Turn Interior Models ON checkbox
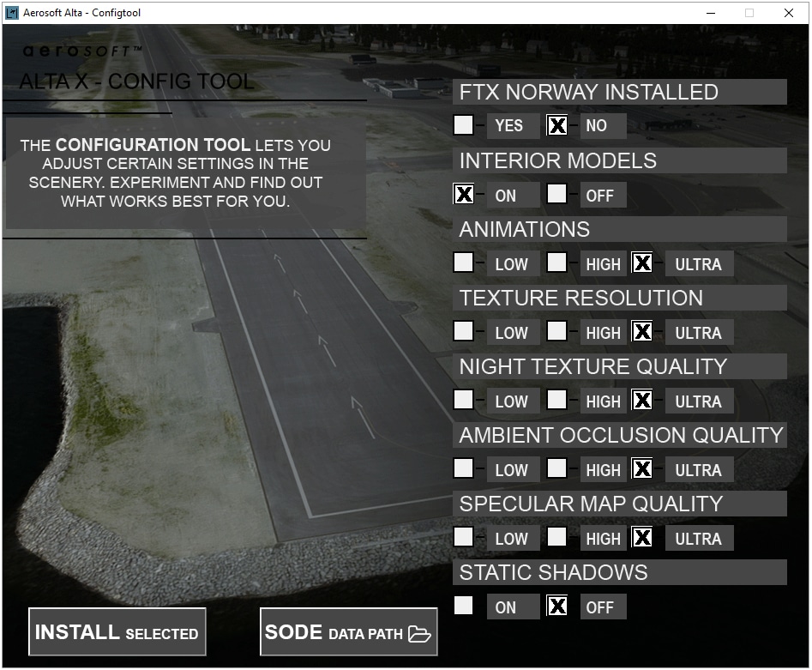Viewport: 812px width, 670px height. tap(463, 195)
